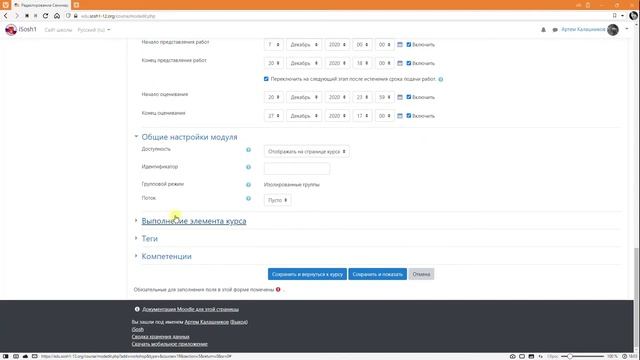
Task: Open the Поток dropdown set to Пусто
Action: pos(278,200)
